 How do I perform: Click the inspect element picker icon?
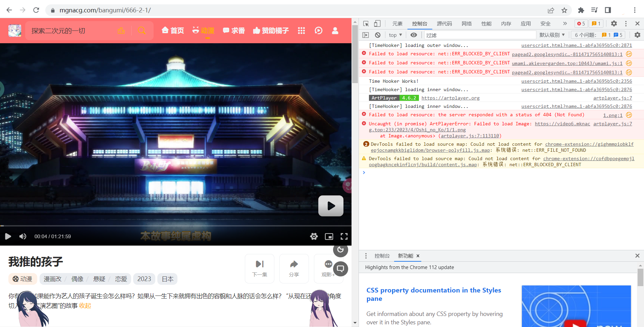pos(366,23)
